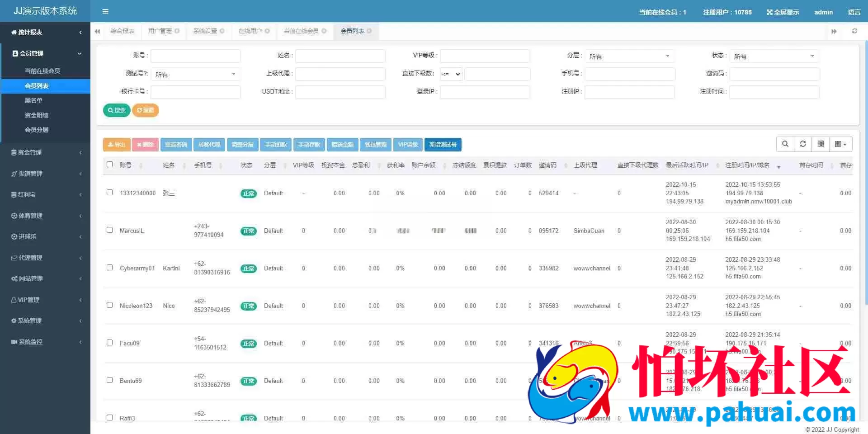Viewport: 868px width, 434px height.
Task: Open the admin user menu
Action: coord(823,12)
